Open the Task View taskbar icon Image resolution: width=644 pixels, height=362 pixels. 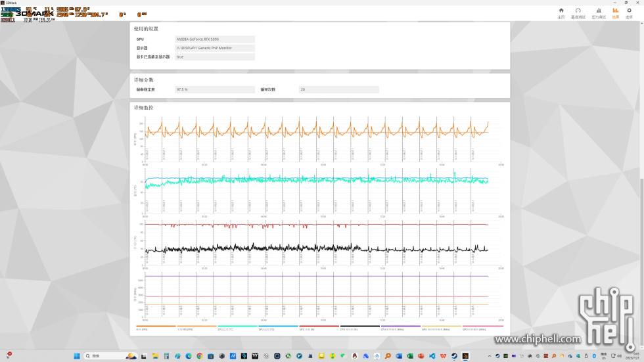tap(143, 356)
